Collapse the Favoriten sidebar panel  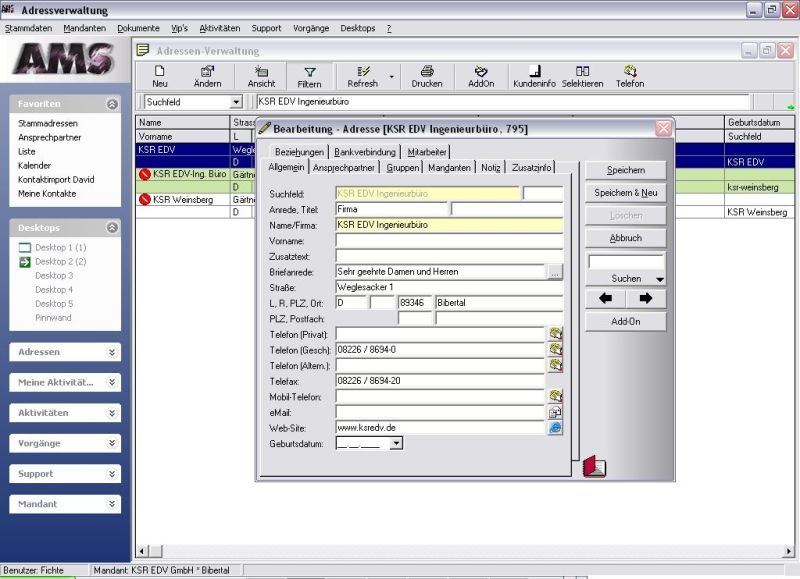[112, 104]
